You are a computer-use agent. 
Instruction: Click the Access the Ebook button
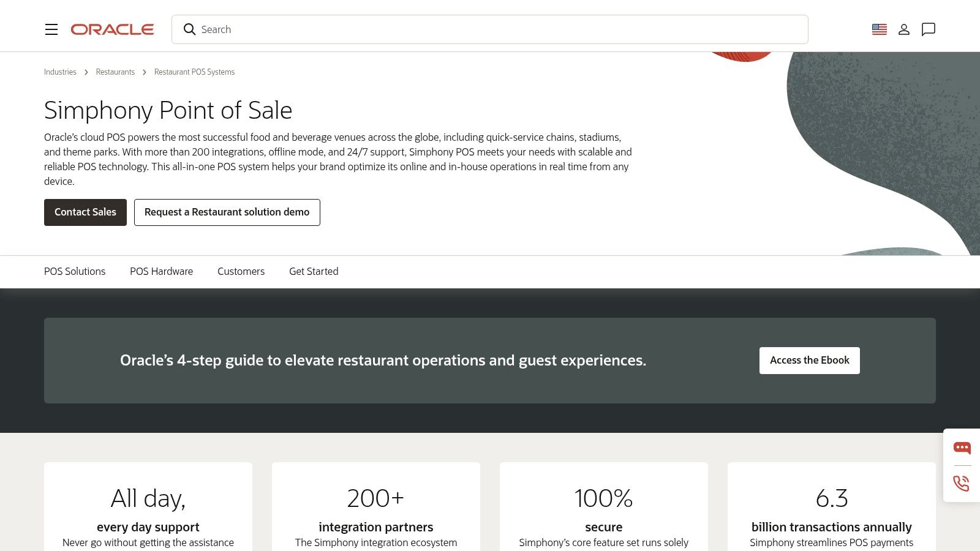(810, 361)
